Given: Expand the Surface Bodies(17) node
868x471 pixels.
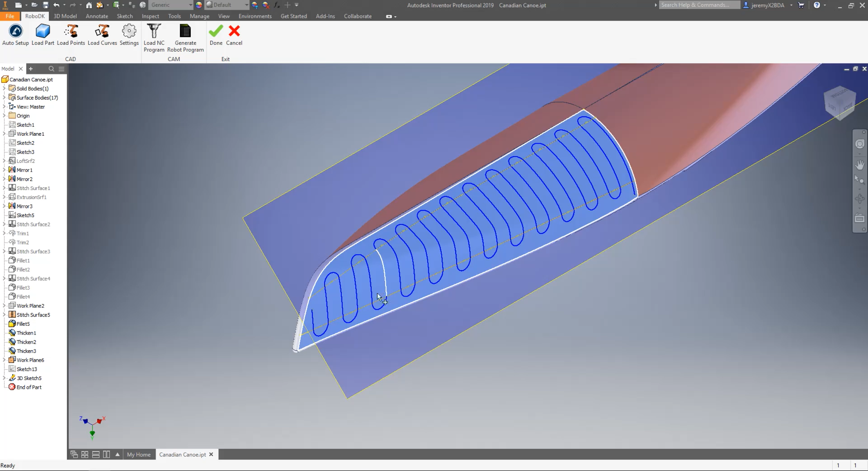Looking at the screenshot, I should pos(4,98).
